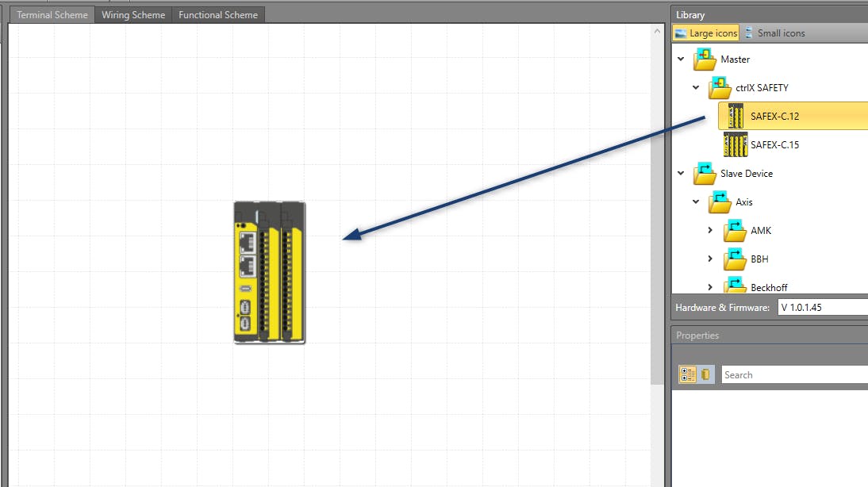Open the Functional Scheme tab
The height and width of the screenshot is (487, 868).
coord(218,15)
